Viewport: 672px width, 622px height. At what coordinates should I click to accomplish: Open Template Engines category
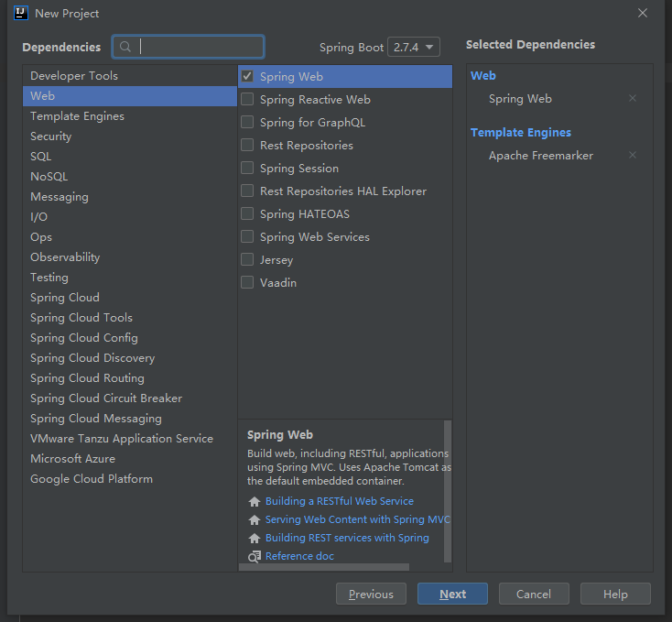click(130, 116)
